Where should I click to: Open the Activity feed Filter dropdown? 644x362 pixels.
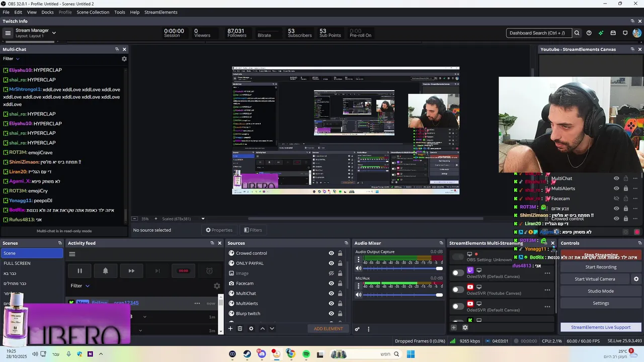tap(80, 286)
